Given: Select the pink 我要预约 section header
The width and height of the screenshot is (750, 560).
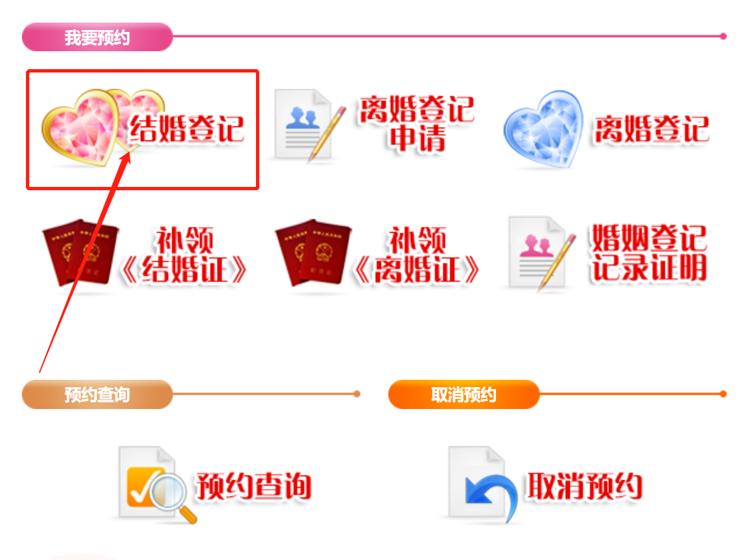Looking at the screenshot, I should tap(97, 37).
